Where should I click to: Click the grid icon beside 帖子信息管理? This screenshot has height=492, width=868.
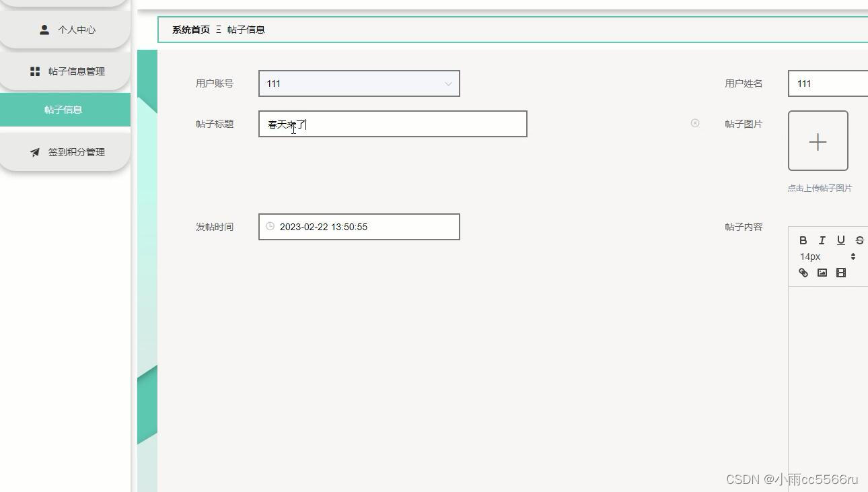tap(35, 71)
